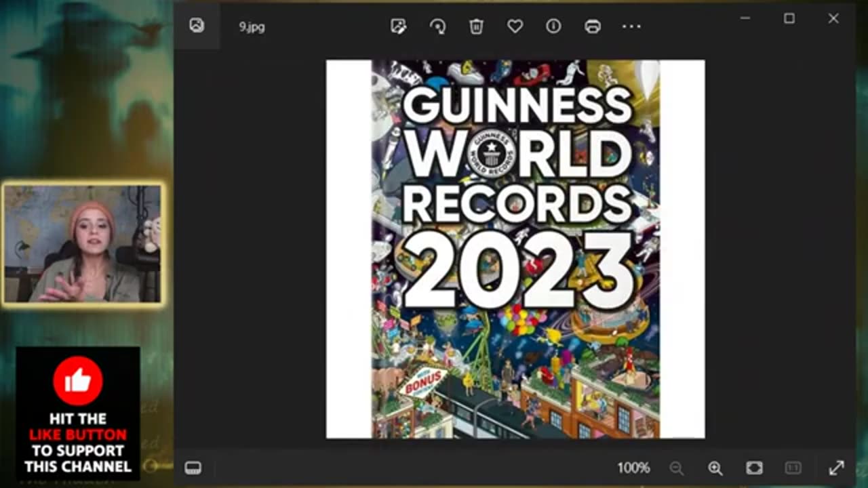Click the zoom out magnifier icon
The height and width of the screenshot is (488, 868).
676,468
